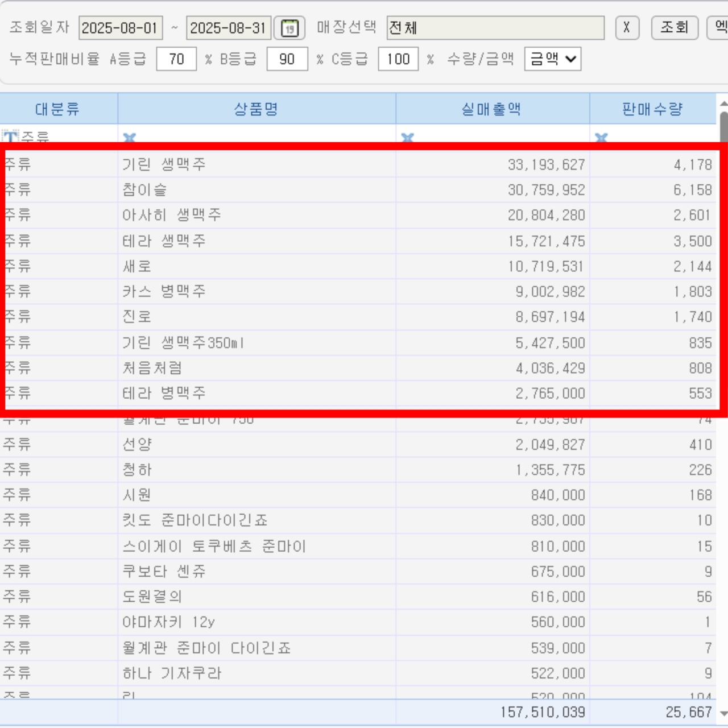Image resolution: width=728 pixels, height=728 pixels.
Task: Select the 테라 병맥주 product cell
Action: (x=257, y=393)
